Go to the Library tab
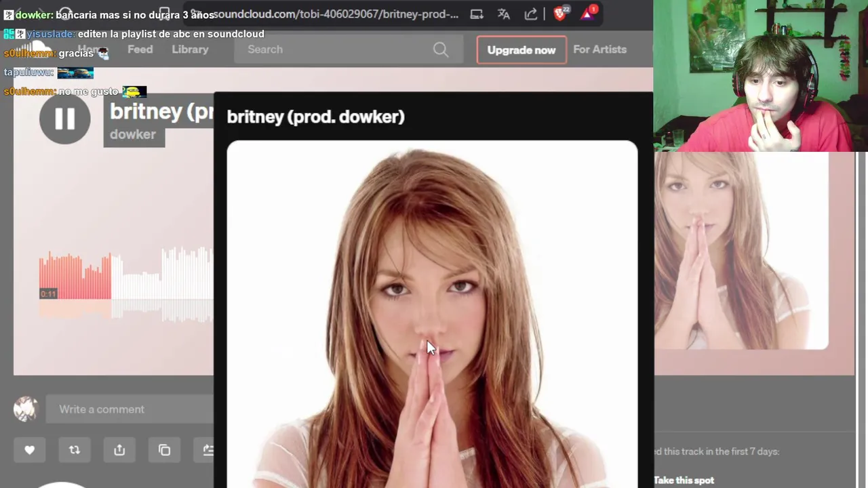This screenshot has width=868, height=488. (x=190, y=49)
